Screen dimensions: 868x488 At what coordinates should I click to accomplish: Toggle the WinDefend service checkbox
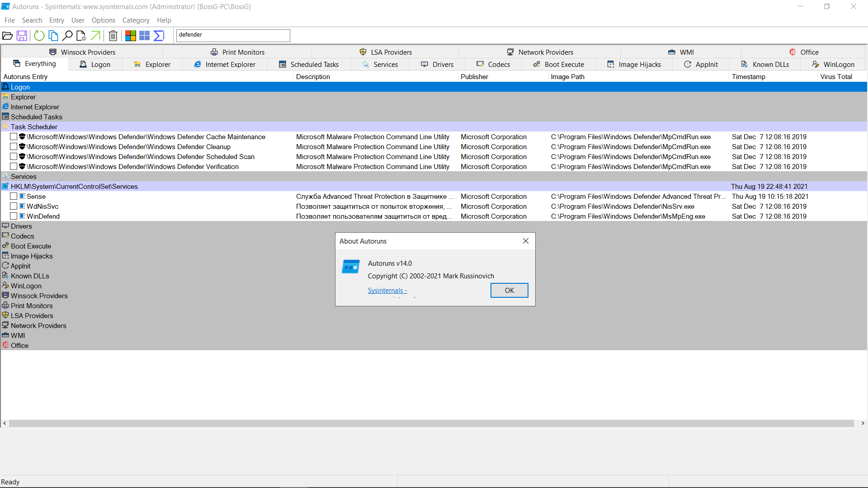pos(14,216)
